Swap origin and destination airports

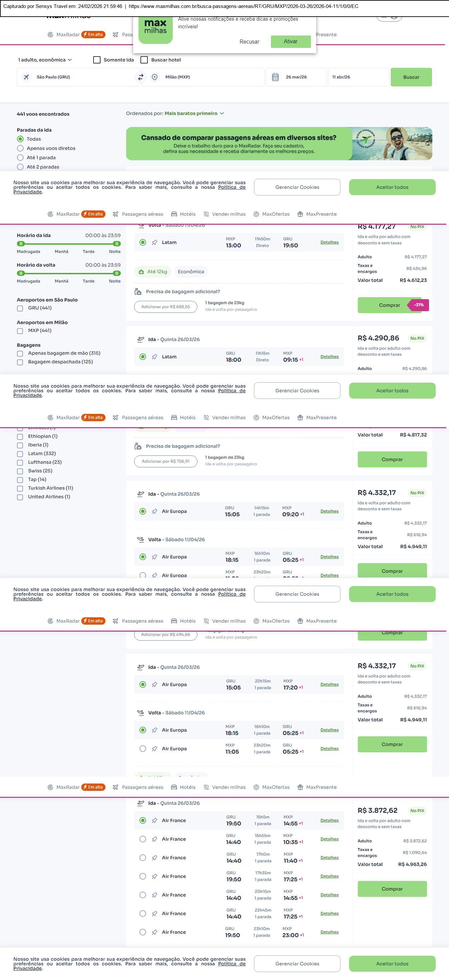(140, 77)
